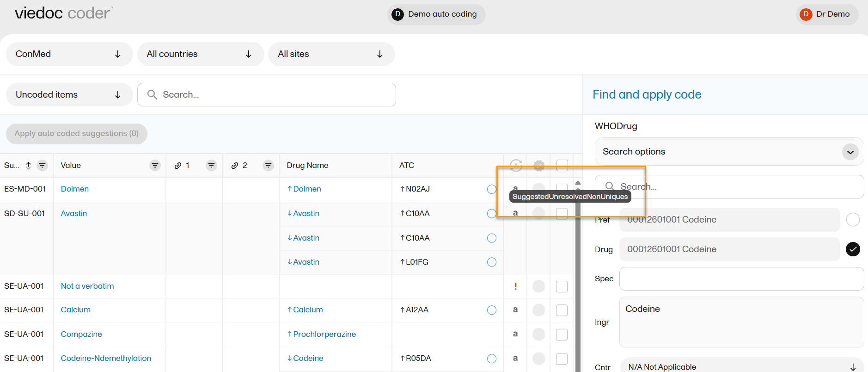
Task: Click the Prochlorperazine drug name link
Action: 324,334
